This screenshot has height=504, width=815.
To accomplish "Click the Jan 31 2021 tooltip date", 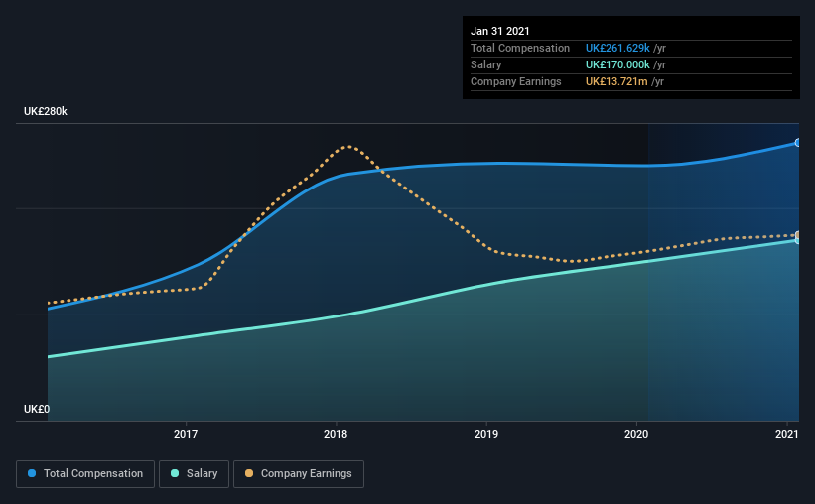I will click(500, 31).
